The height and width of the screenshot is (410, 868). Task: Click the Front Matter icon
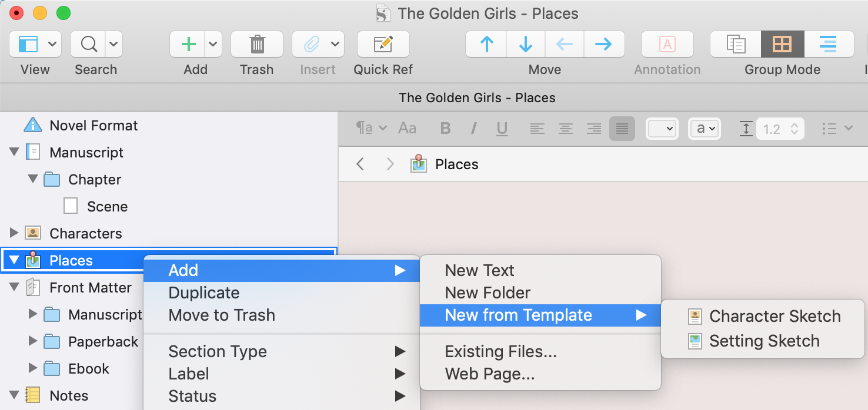click(33, 287)
